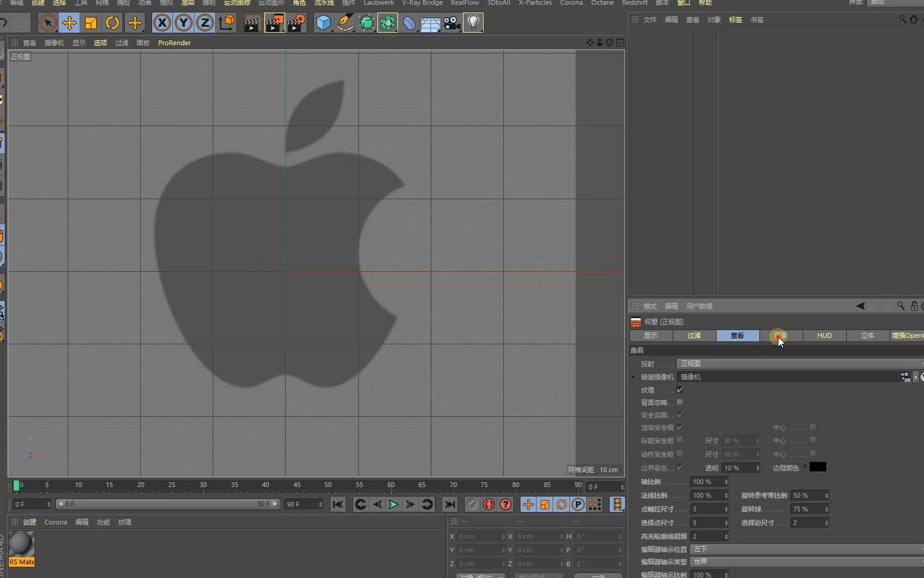The width and height of the screenshot is (924, 578).
Task: Enable the 背面忽略 checkbox
Action: pyautogui.click(x=680, y=403)
